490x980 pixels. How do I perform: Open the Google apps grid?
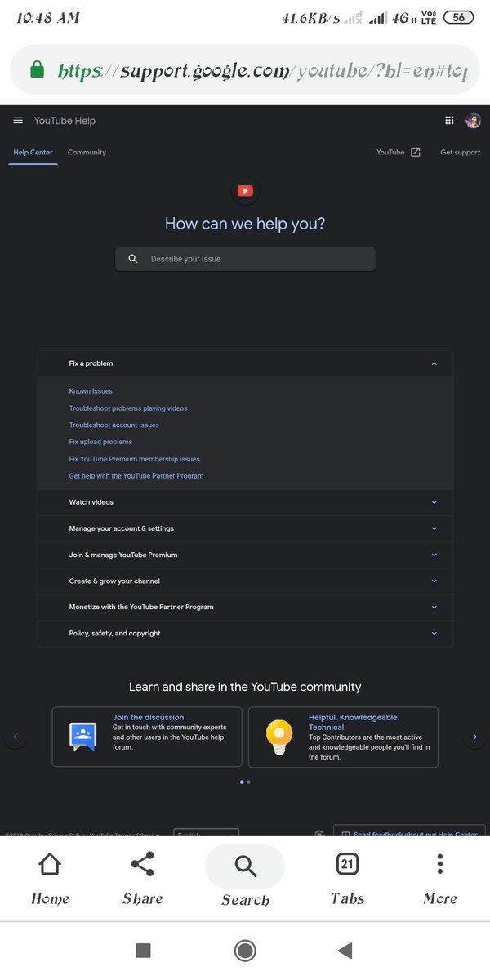pyautogui.click(x=449, y=121)
